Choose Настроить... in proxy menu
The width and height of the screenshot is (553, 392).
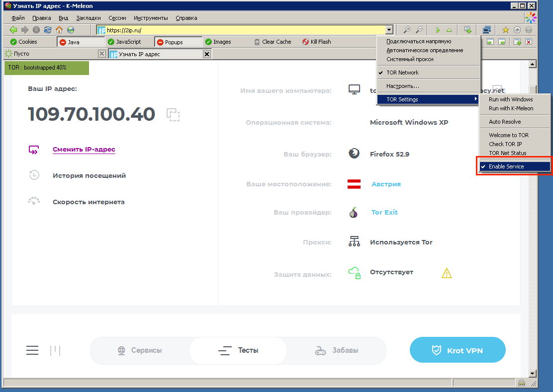[429, 86]
